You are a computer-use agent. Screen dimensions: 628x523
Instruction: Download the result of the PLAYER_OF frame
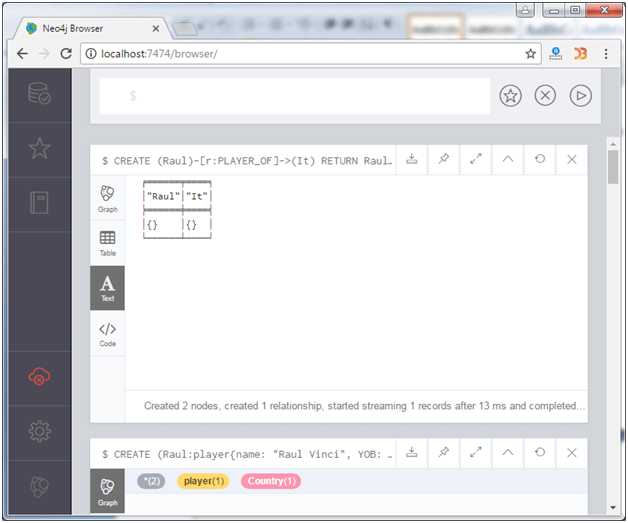[x=411, y=159]
